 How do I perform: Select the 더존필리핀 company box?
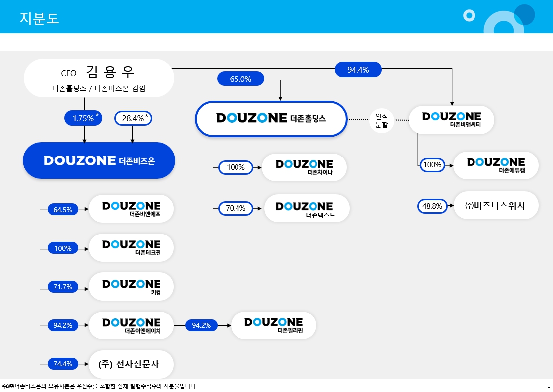274,325
